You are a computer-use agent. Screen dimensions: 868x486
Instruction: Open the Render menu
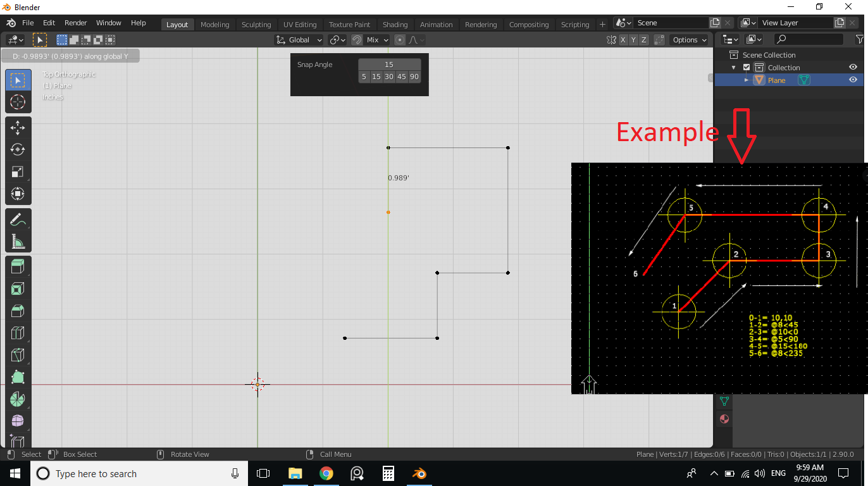(76, 23)
